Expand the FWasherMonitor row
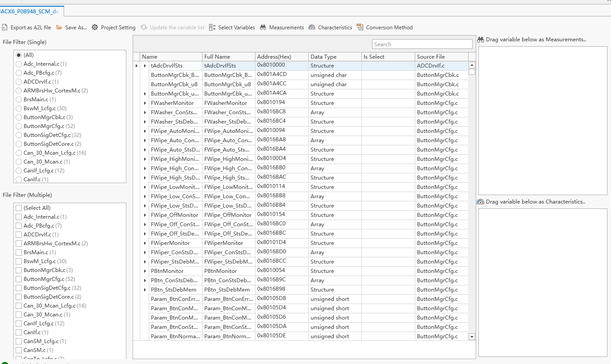611x364 pixels. pyautogui.click(x=145, y=103)
